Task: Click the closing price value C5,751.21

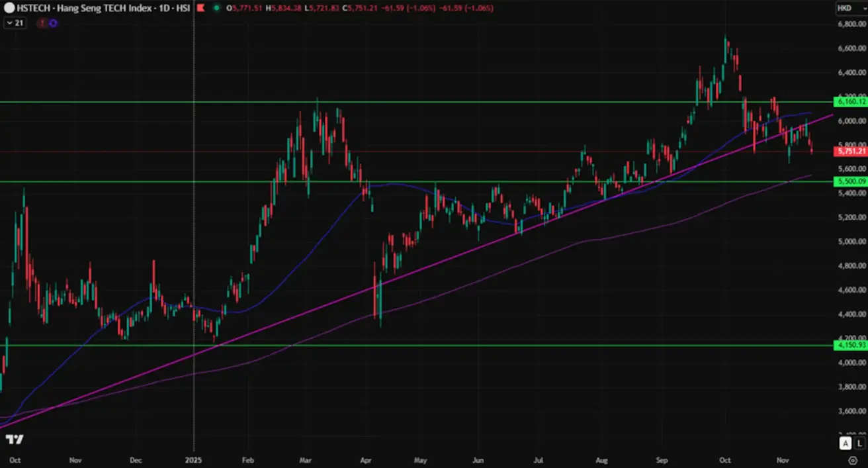Action: (363, 8)
